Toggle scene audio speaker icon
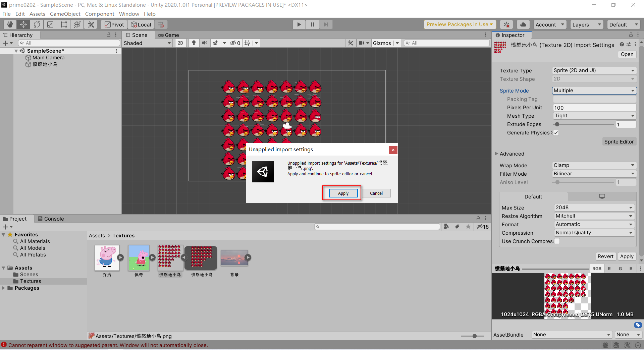 (204, 43)
